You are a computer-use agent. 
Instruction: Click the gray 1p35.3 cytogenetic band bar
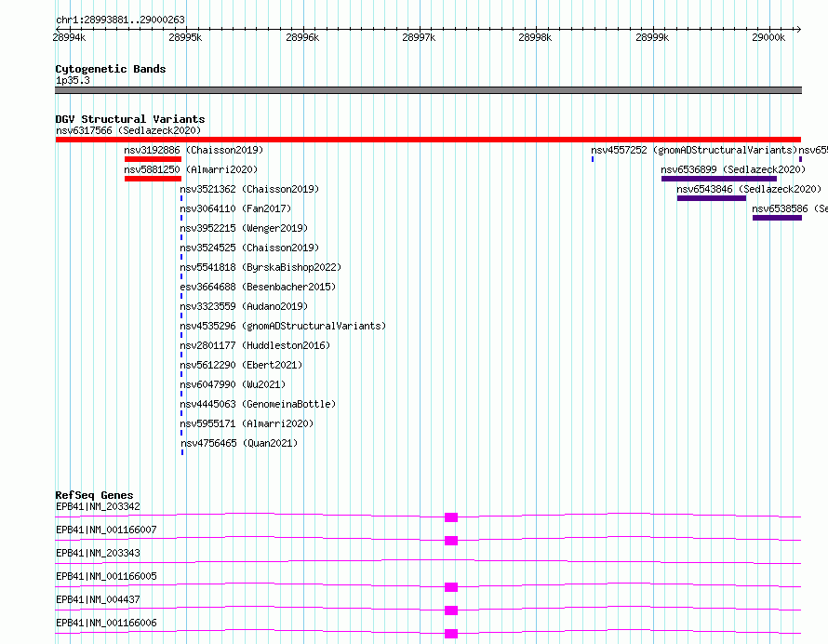[428, 90]
